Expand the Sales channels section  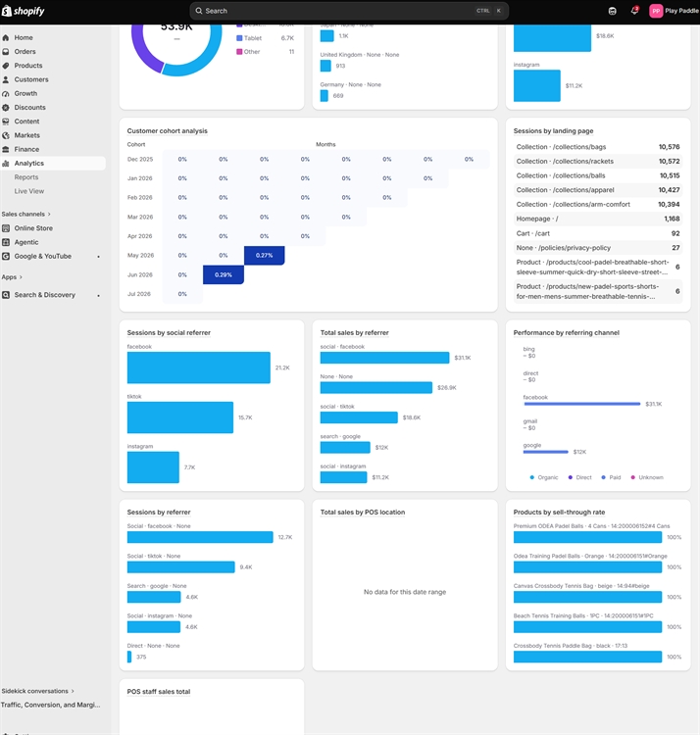point(25,215)
